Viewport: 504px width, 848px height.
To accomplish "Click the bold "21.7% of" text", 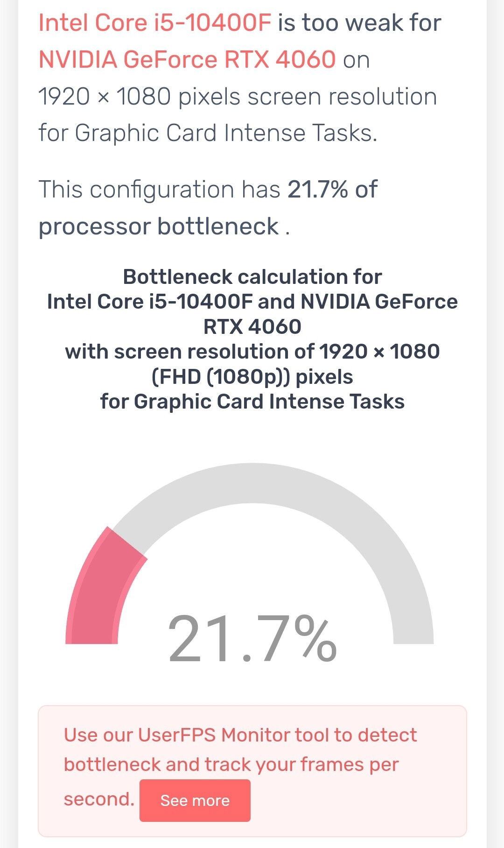I will (x=333, y=189).
